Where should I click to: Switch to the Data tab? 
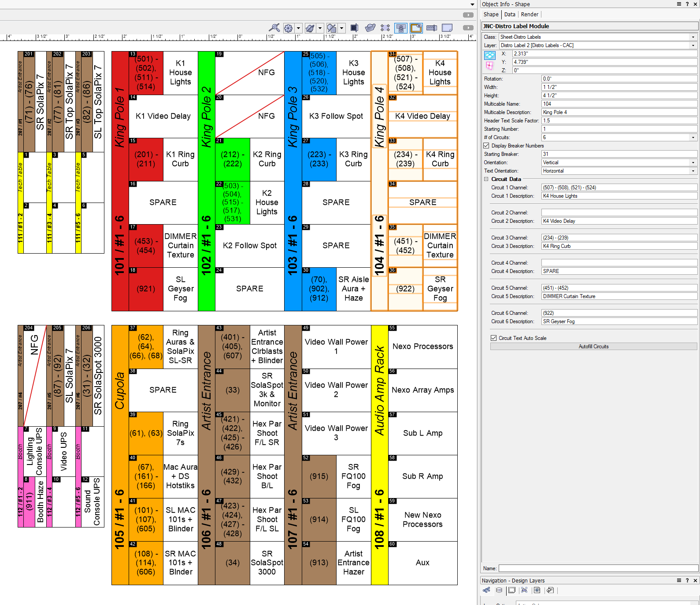[510, 15]
